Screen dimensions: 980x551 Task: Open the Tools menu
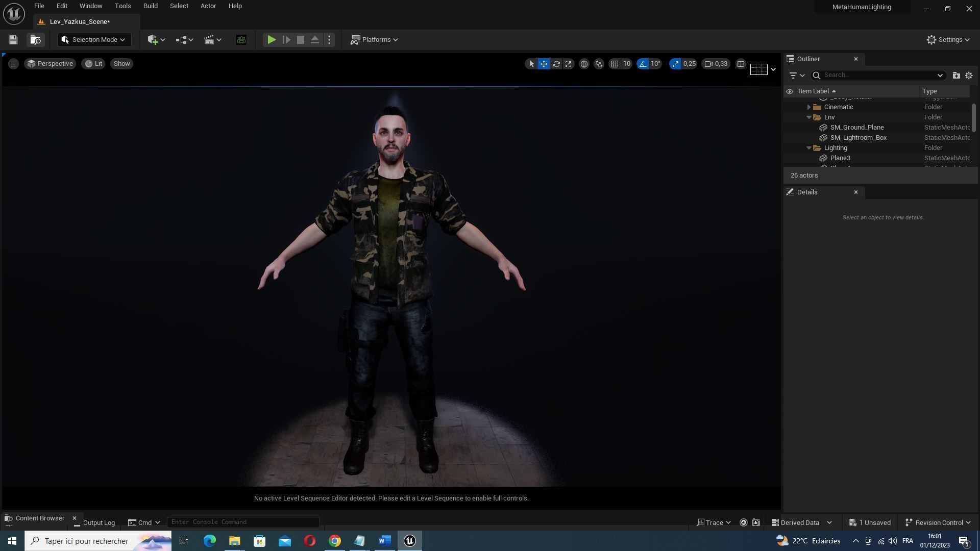[x=122, y=6]
